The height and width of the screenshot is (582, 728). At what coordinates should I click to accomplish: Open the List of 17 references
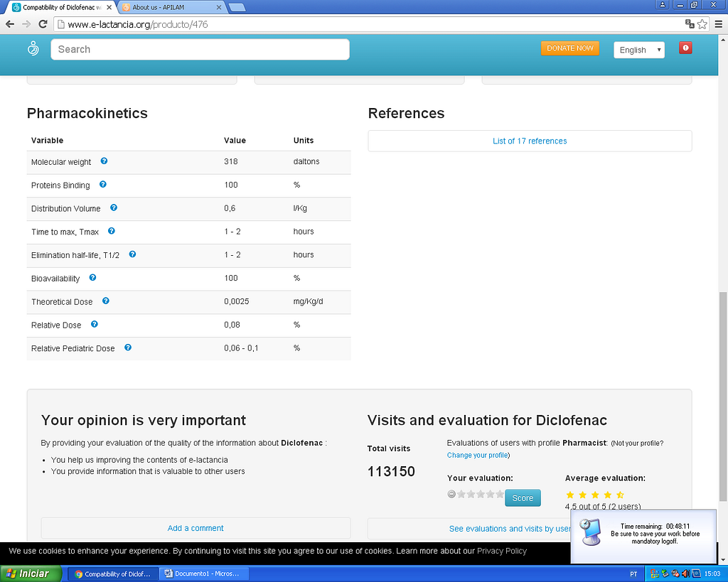(530, 141)
